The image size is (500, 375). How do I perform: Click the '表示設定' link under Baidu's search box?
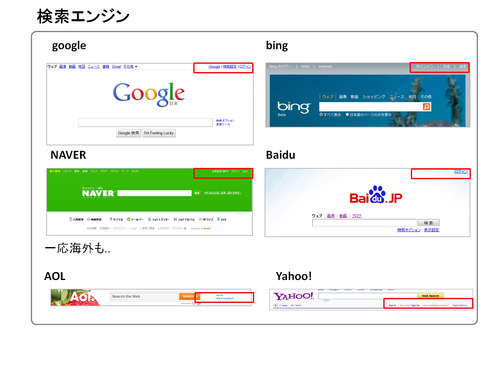tap(431, 230)
